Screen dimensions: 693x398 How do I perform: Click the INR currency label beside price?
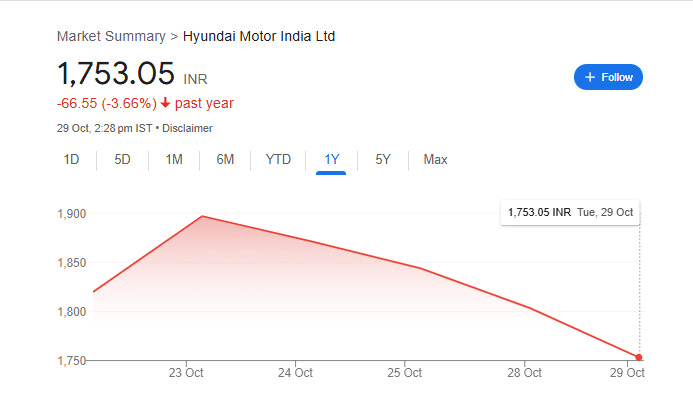195,80
